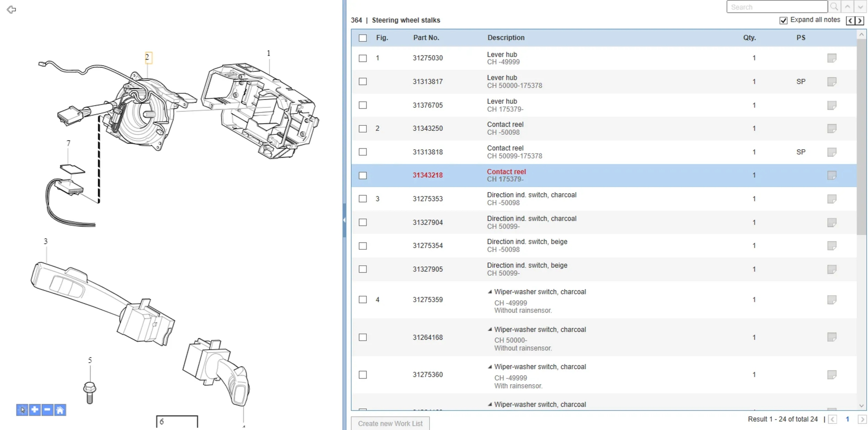
Task: Collapse notes for Wiper-washer switch 31275360
Action: [490, 367]
